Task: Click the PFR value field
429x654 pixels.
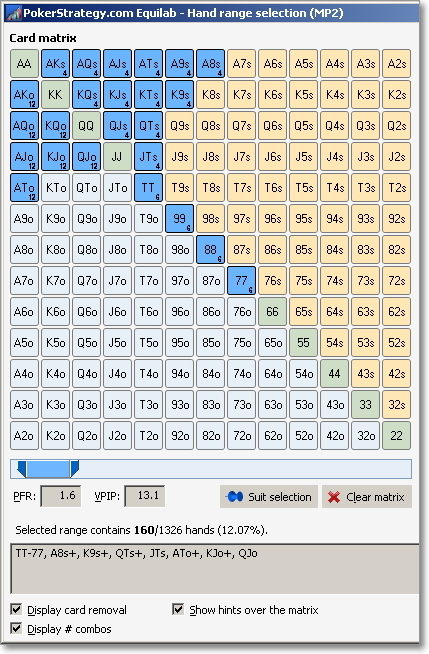Action: (60, 496)
